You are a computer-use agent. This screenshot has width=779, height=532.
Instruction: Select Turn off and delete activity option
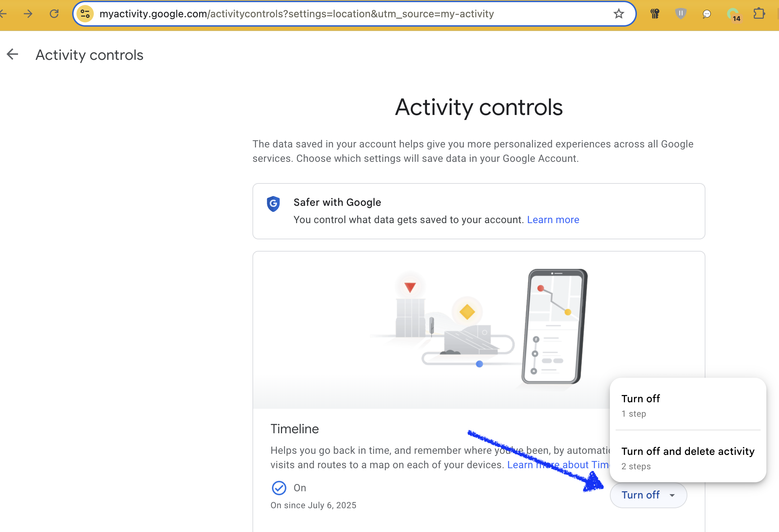(x=688, y=458)
